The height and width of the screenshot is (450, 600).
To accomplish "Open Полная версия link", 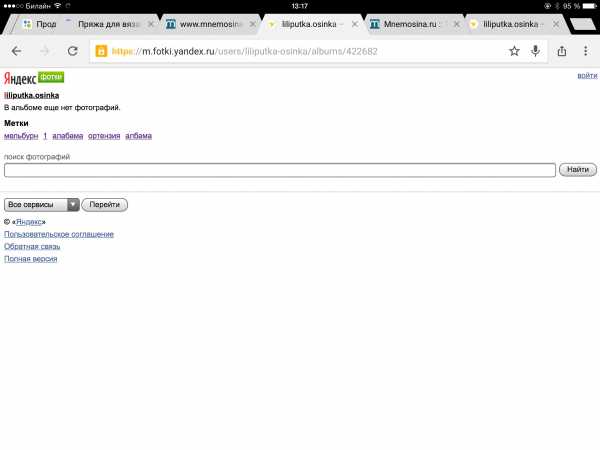I will tap(31, 259).
